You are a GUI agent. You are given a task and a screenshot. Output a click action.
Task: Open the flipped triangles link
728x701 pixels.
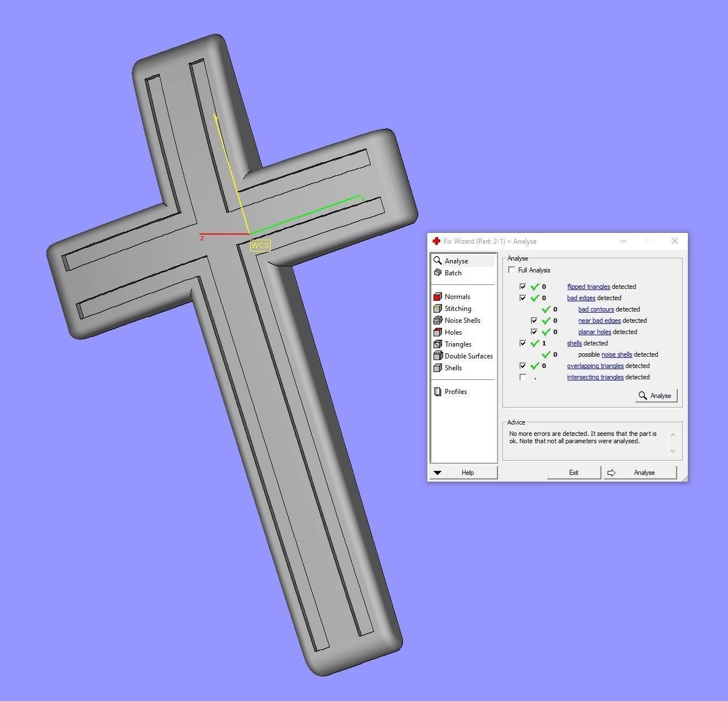(x=588, y=287)
